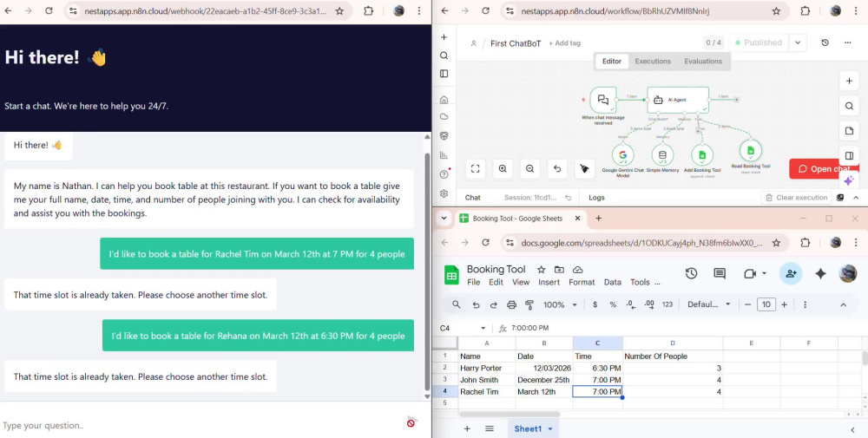Open Name box C4 dropdown arrow
868x438 pixels.
(483, 328)
